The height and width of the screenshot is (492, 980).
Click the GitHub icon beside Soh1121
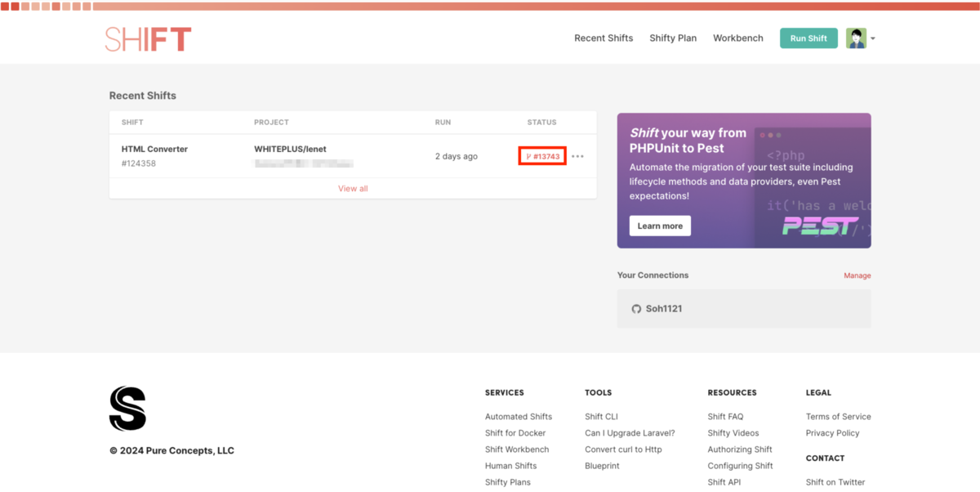(637, 309)
